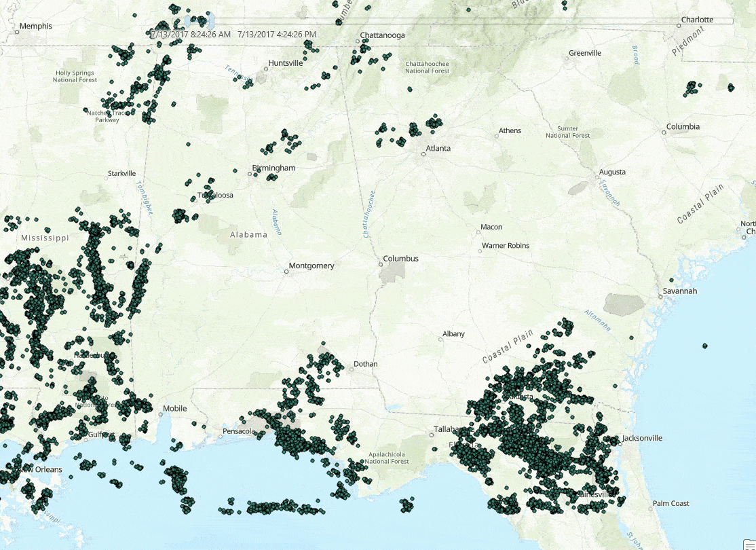The width and height of the screenshot is (756, 550).
Task: Grab the right time slider handle
Action: [210, 21]
